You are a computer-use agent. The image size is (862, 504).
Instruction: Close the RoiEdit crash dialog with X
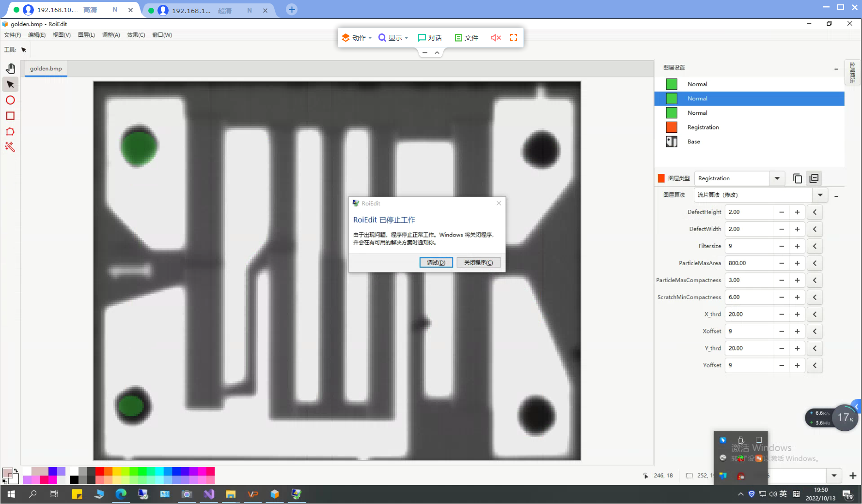tap(499, 203)
